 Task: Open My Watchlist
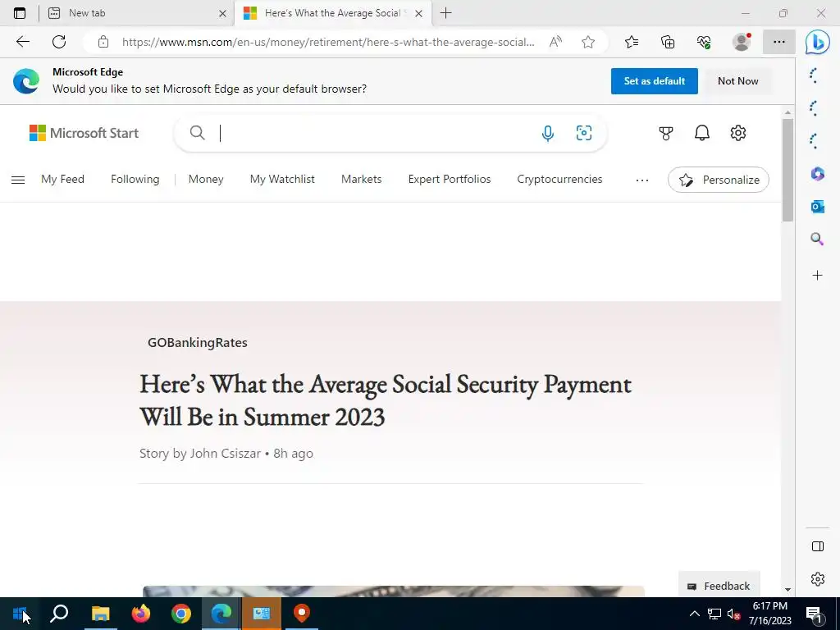[x=282, y=179]
